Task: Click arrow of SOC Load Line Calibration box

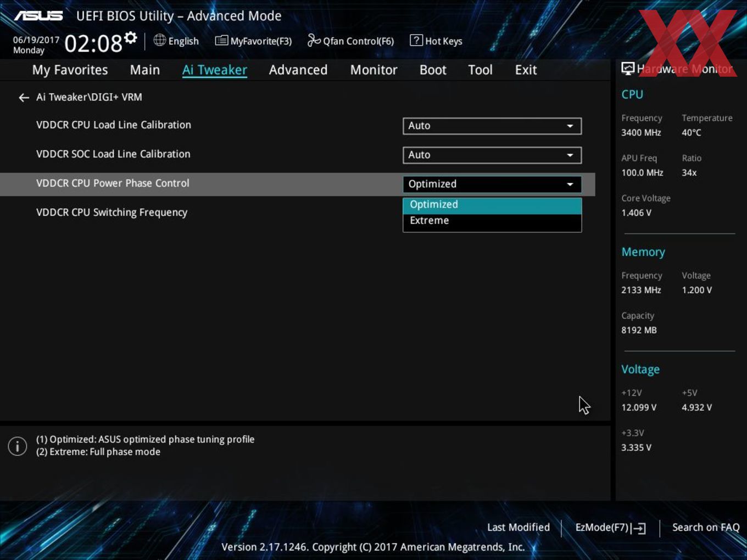Action: (x=570, y=155)
